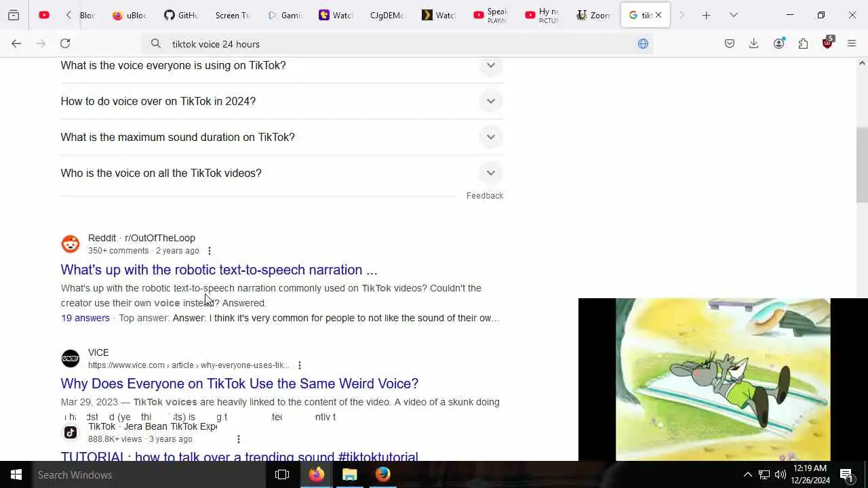The width and height of the screenshot is (868, 488).
Task: Close the active tiktok Google tab
Action: coord(658,15)
